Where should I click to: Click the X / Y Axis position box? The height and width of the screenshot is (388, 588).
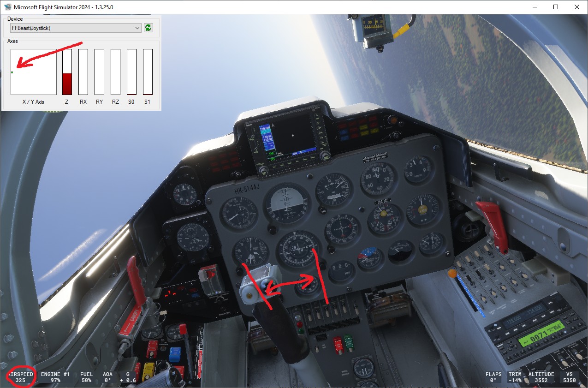pyautogui.click(x=34, y=72)
